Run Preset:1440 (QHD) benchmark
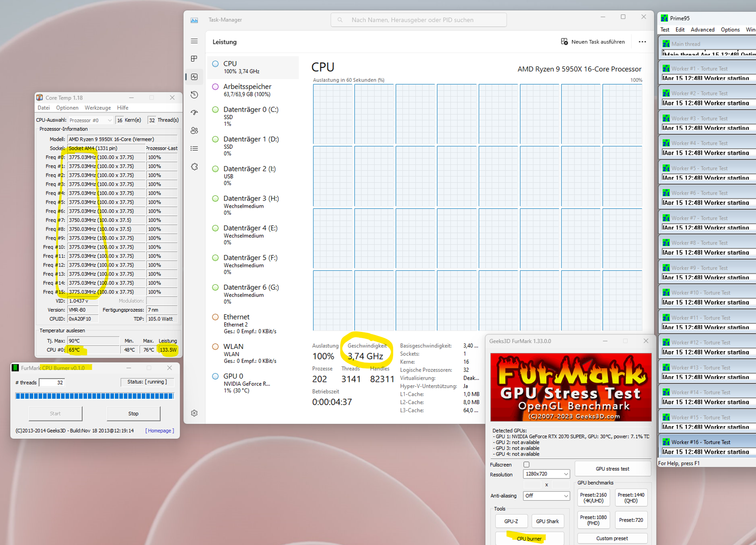Image resolution: width=756 pixels, height=545 pixels. (x=631, y=498)
